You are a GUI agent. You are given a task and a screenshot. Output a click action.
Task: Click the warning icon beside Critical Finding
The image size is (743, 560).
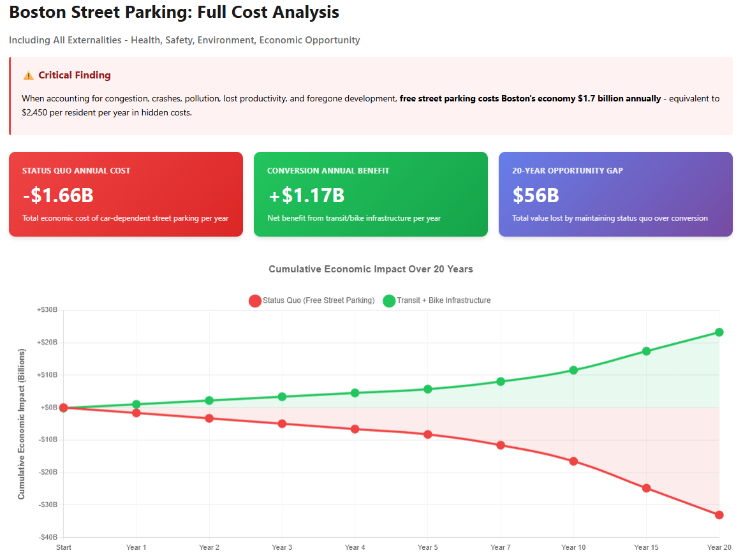(x=28, y=75)
